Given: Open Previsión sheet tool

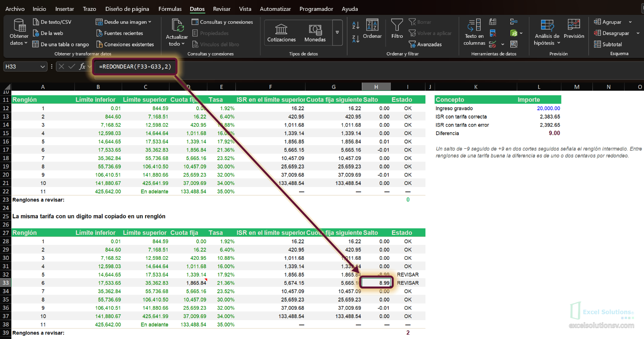Looking at the screenshot, I should 574,29.
